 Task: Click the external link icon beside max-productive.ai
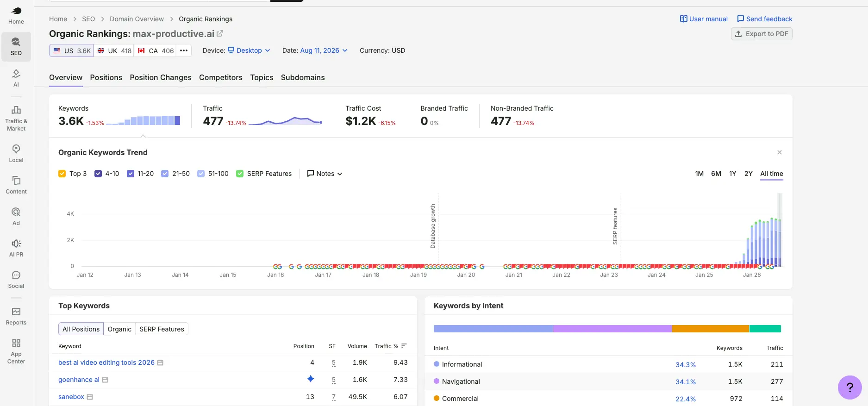pyautogui.click(x=220, y=33)
